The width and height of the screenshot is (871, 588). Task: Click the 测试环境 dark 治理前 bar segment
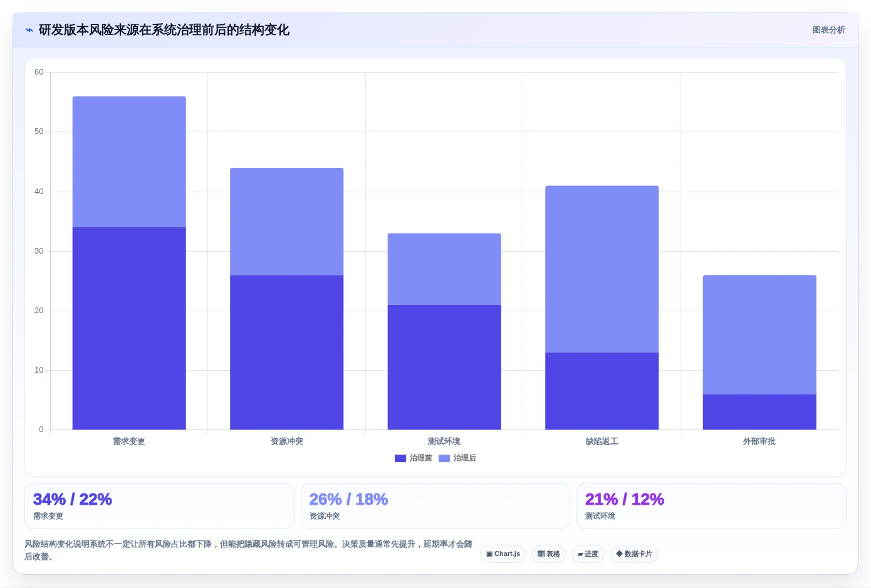pyautogui.click(x=444, y=367)
